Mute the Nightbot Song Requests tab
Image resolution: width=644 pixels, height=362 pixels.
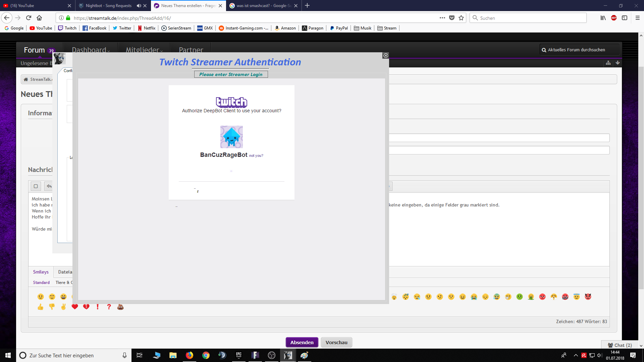coord(139,6)
